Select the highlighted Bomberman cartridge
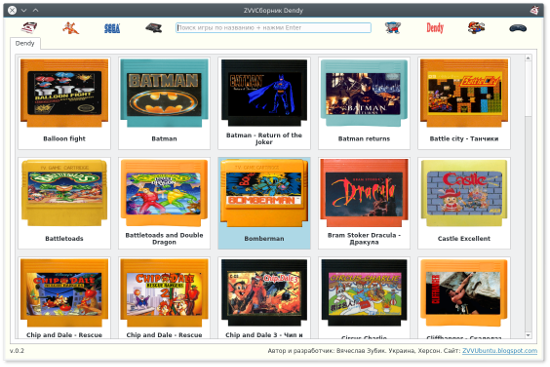Screen dimensions: 550x367 coord(264,203)
